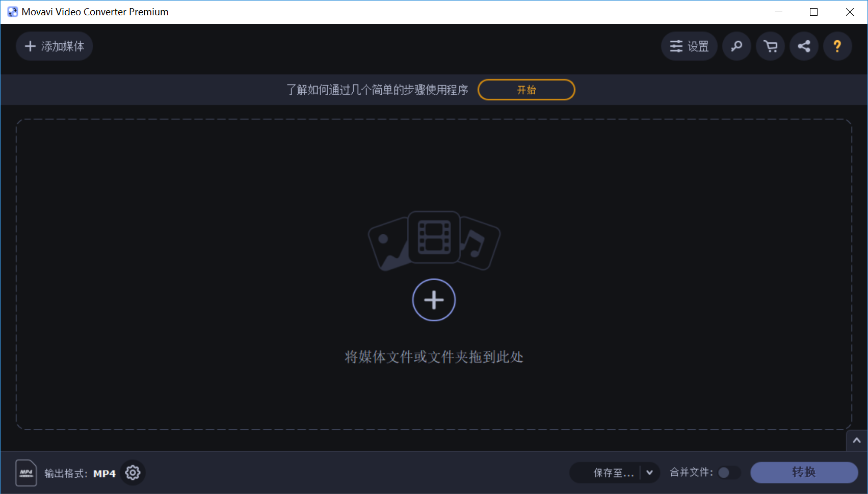Click the share icon in toolbar

click(804, 46)
